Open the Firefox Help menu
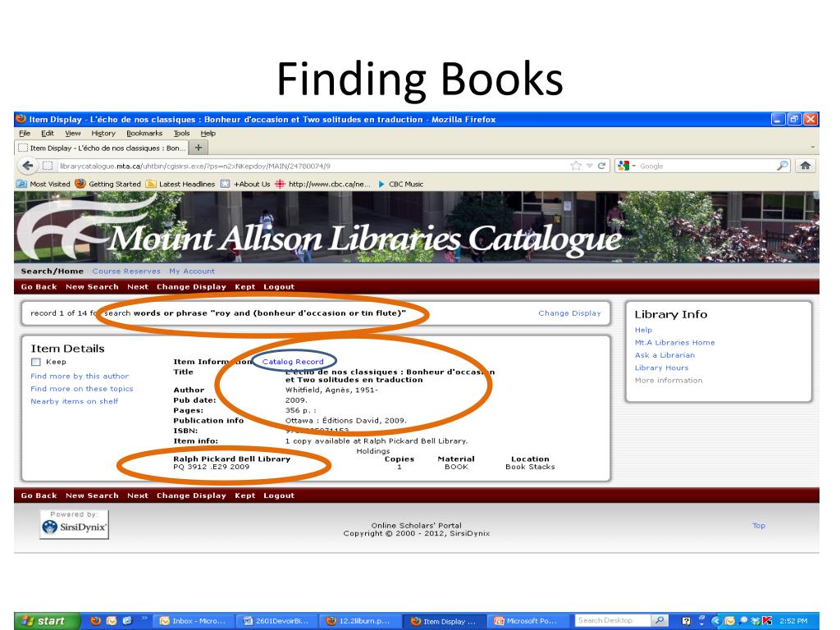 tap(208, 134)
